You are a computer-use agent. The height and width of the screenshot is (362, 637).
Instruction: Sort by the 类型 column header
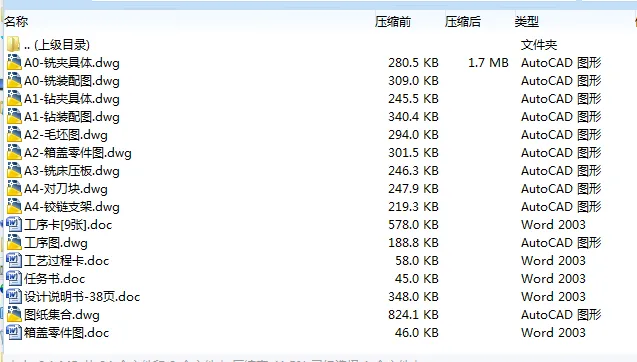point(527,21)
